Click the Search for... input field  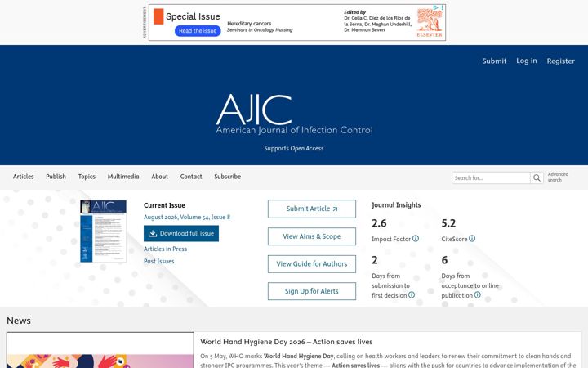[491, 177]
